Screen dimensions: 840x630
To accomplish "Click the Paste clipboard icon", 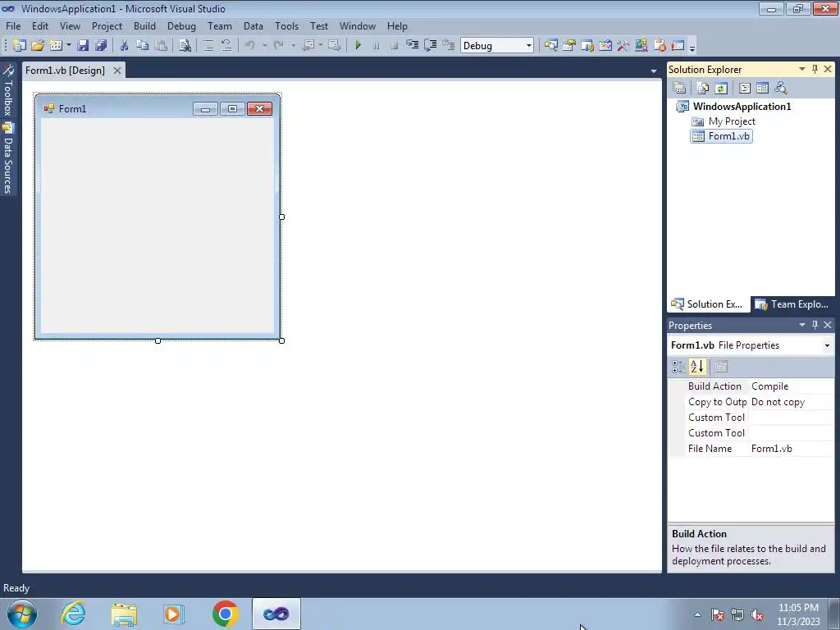I will tap(160, 46).
